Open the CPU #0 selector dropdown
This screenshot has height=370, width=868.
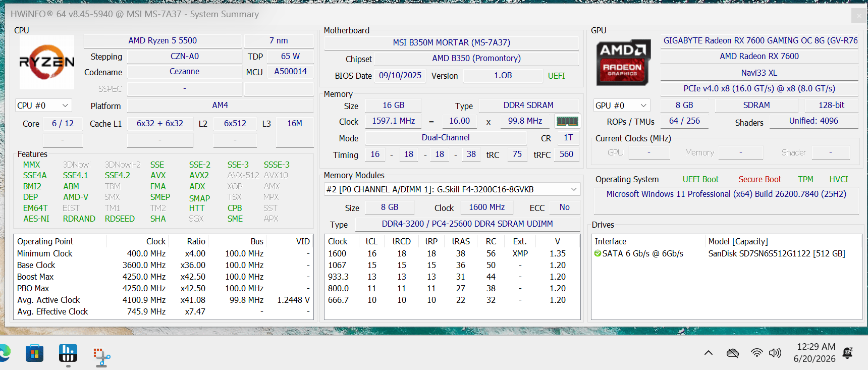[43, 105]
